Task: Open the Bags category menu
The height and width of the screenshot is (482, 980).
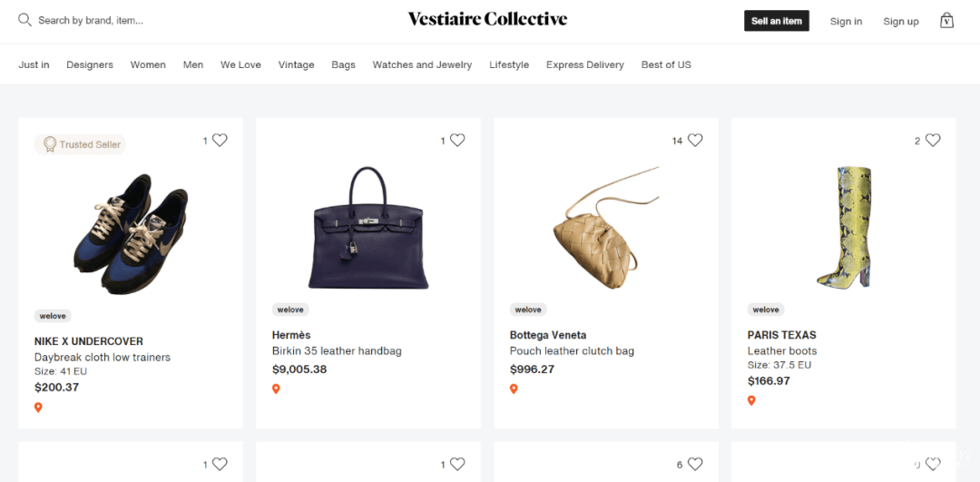Action: tap(343, 64)
